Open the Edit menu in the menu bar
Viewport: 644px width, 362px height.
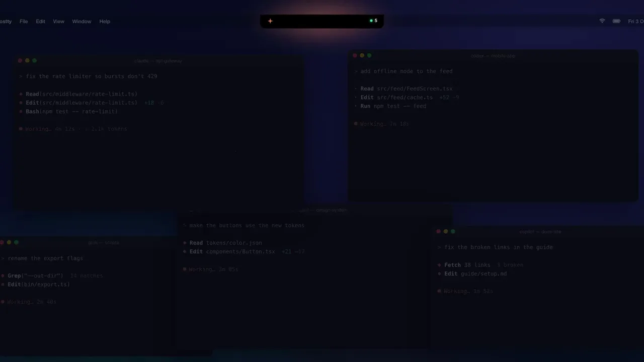pyautogui.click(x=41, y=22)
